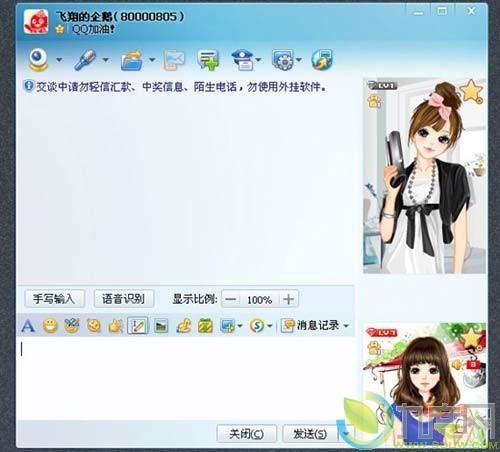The height and width of the screenshot is (452, 500).
Task: Send a gift with the gift box icon
Action: pyautogui.click(x=205, y=326)
